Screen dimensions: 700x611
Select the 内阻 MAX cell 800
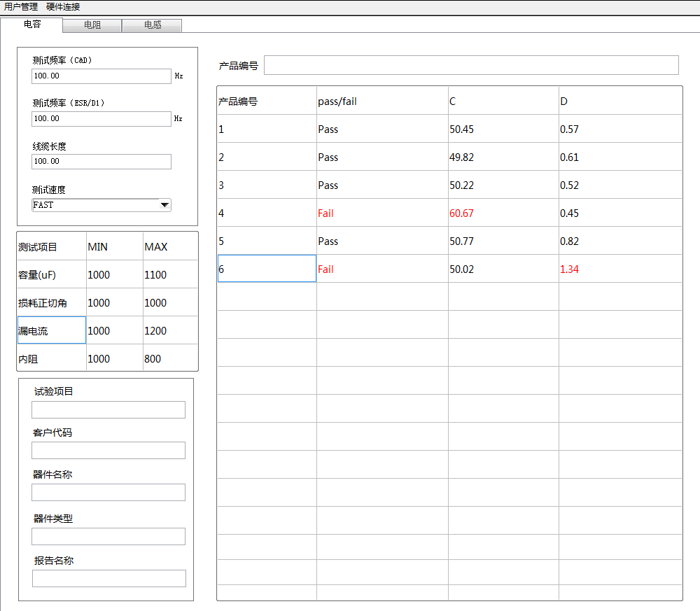(x=170, y=358)
